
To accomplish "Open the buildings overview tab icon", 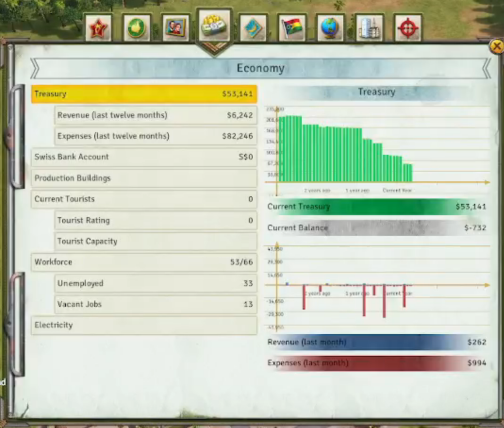I will click(x=369, y=28).
